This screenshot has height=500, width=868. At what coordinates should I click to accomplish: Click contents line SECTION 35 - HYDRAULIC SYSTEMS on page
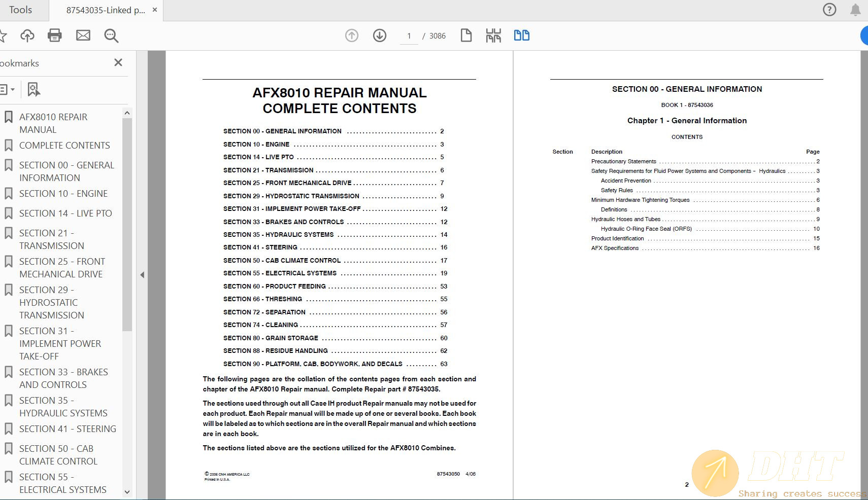click(x=336, y=235)
